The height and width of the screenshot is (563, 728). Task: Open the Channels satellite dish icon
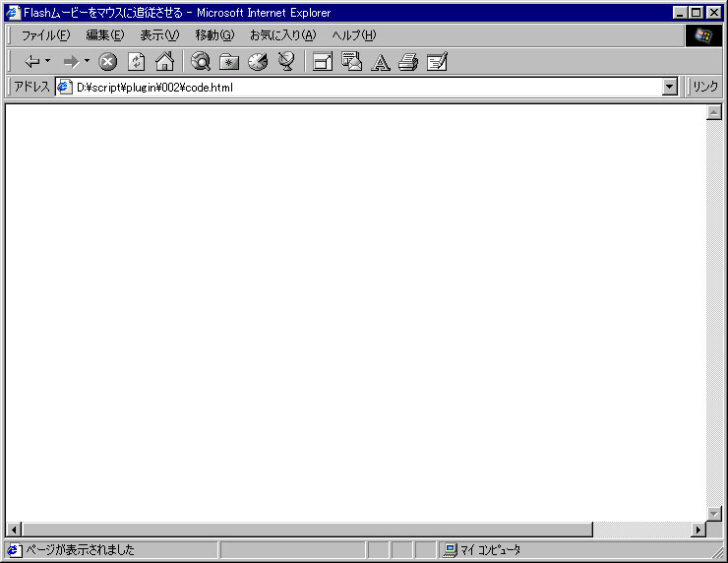286,61
